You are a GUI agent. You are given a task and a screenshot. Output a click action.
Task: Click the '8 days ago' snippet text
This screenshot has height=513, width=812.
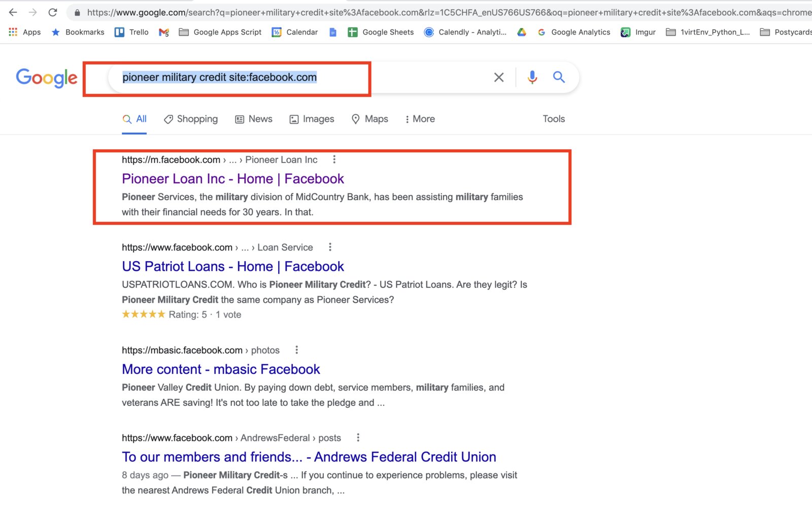pyautogui.click(x=145, y=475)
